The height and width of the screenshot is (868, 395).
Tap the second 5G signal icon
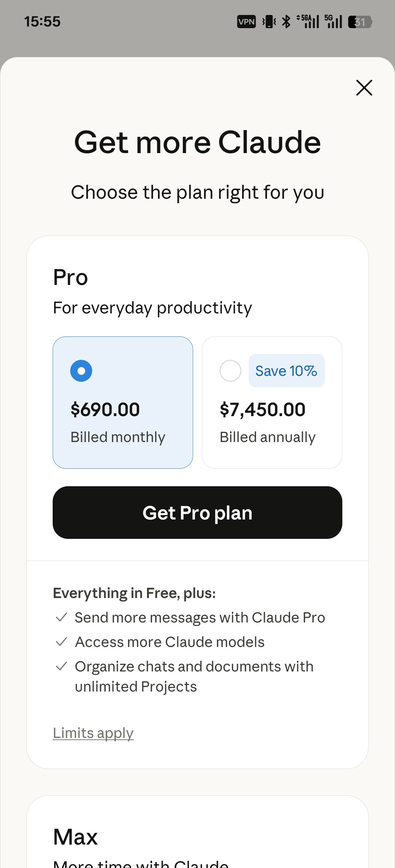point(333,22)
